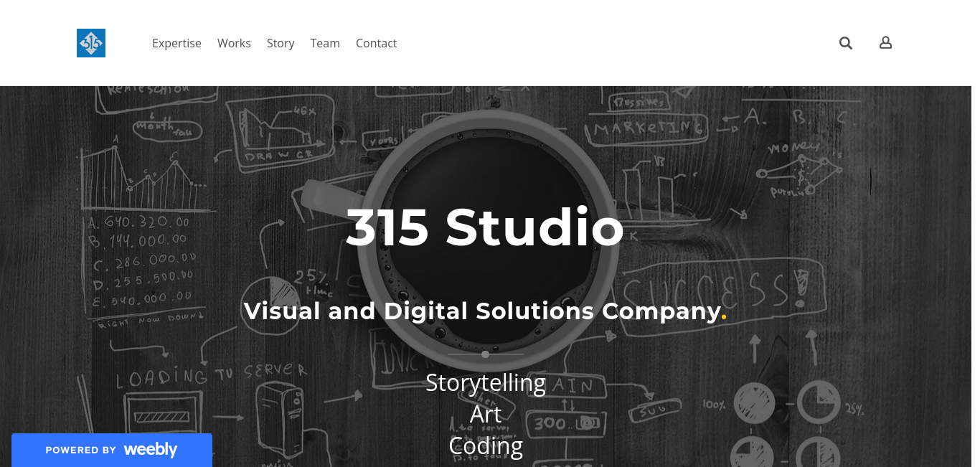
Task: Select the Storytelling text line
Action: 486,382
